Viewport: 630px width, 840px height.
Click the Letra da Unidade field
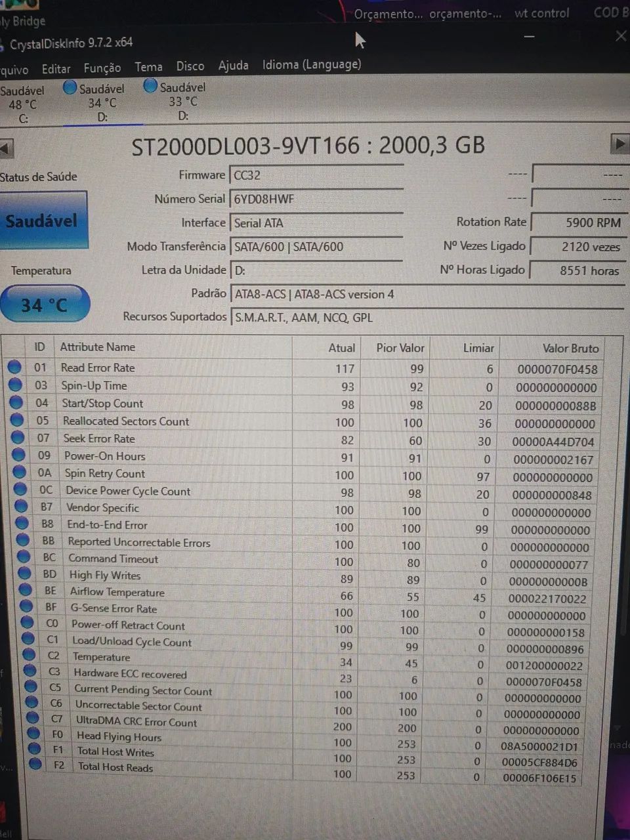pyautogui.click(x=316, y=270)
